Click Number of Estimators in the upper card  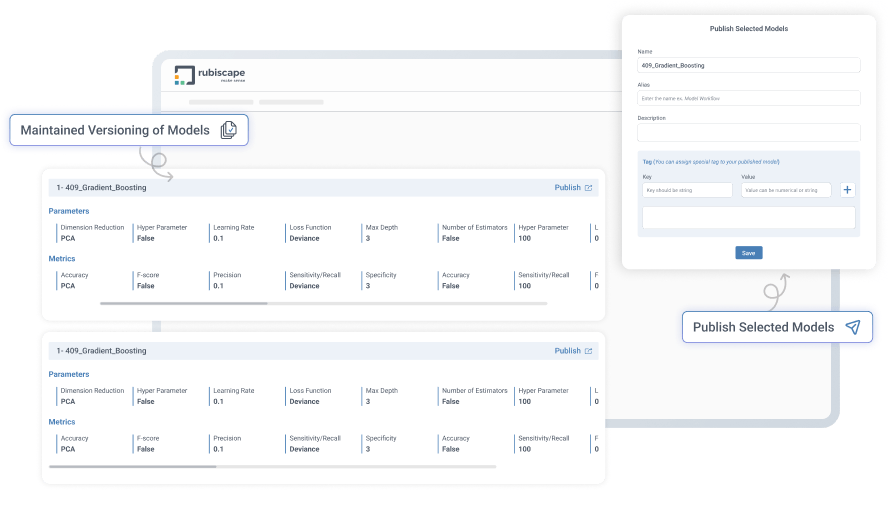click(474, 233)
